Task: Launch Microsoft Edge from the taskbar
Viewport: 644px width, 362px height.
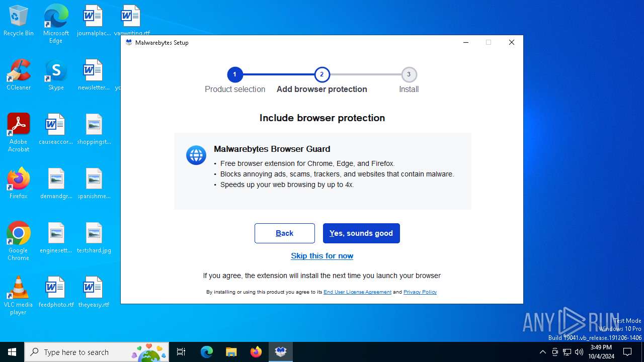Action: [207, 352]
